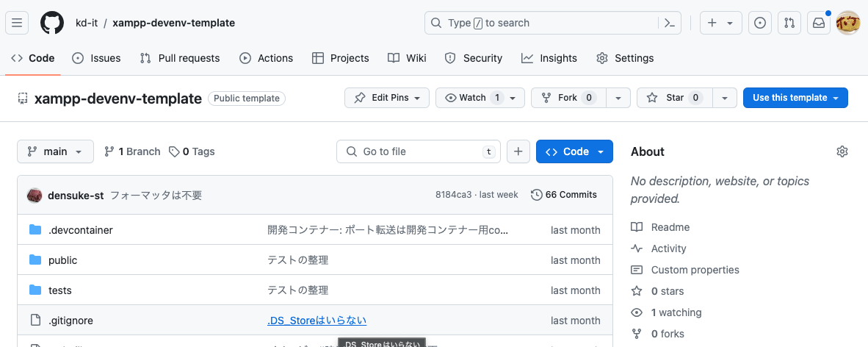Star this repository

tap(675, 98)
